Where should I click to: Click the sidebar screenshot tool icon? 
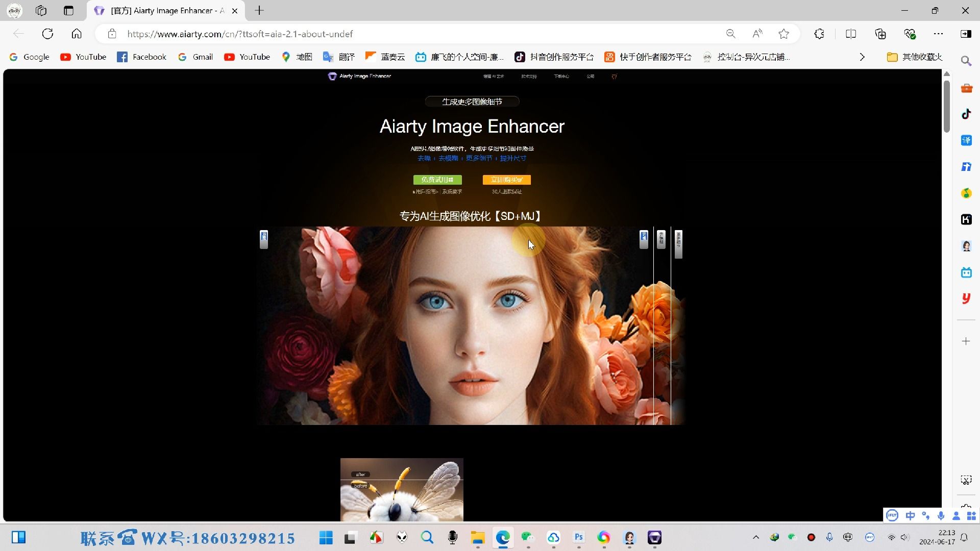(966, 480)
